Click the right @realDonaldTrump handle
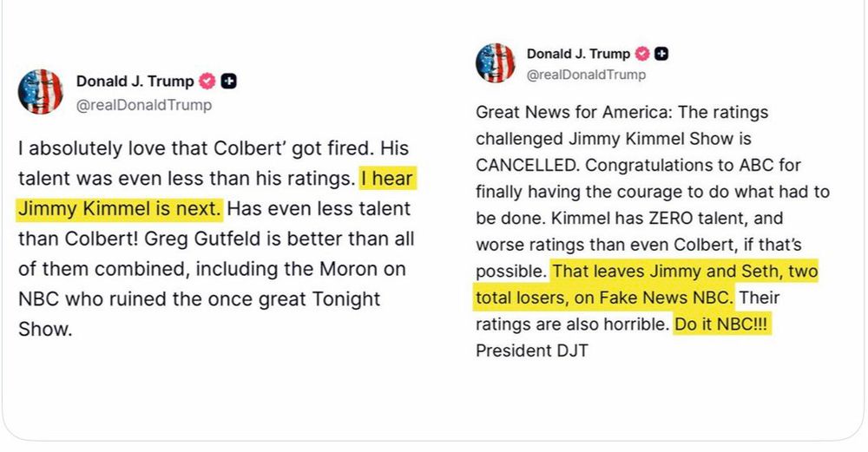Viewport: 868px width, 452px height. pos(586,75)
